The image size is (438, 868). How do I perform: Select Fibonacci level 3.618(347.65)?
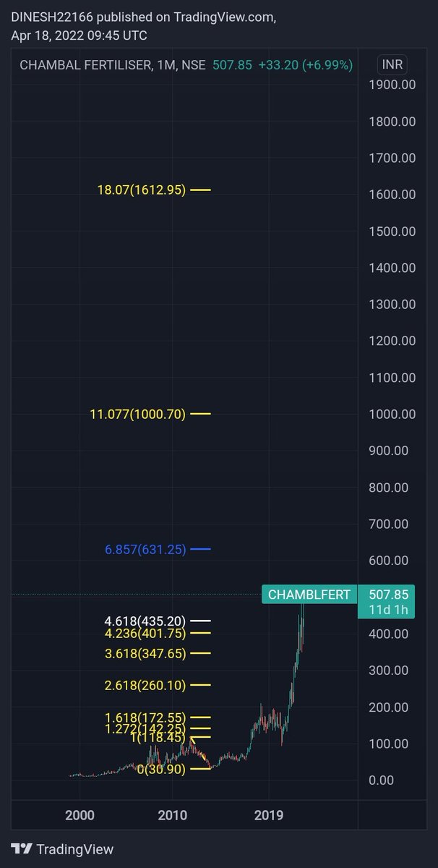145,654
